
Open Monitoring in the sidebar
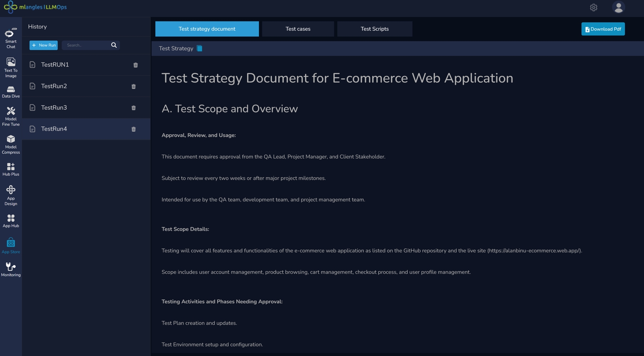11,269
